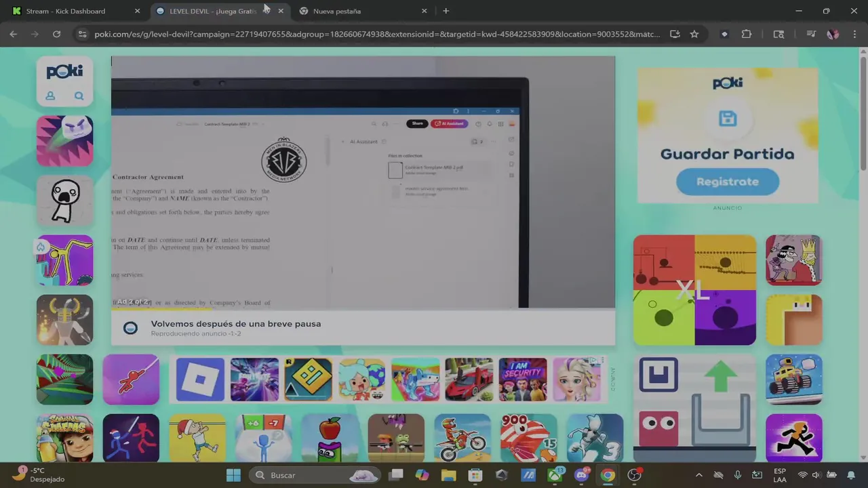Open the Poki user account icon
The width and height of the screenshot is (868, 488).
(50, 96)
